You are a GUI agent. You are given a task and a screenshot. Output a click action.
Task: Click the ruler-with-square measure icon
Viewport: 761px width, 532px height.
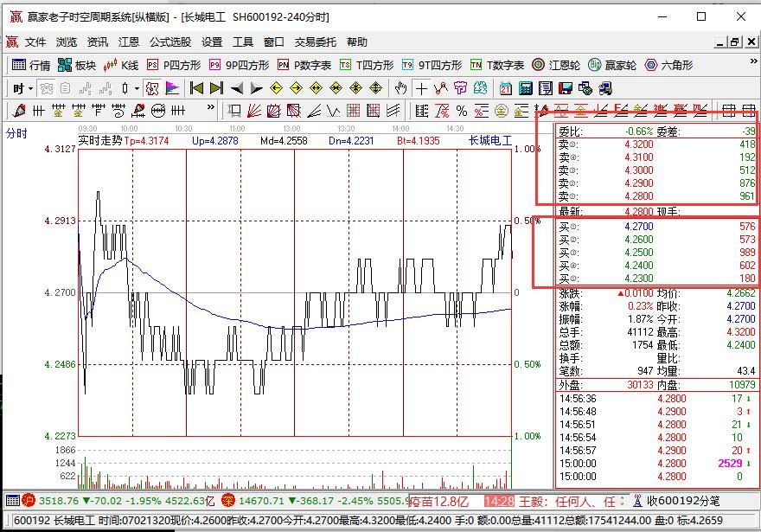(x=234, y=111)
